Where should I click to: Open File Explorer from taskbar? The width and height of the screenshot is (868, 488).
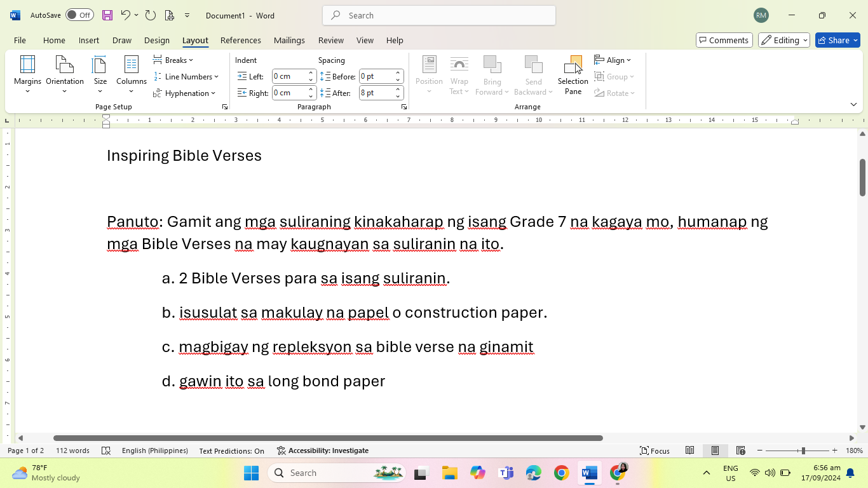tap(450, 473)
